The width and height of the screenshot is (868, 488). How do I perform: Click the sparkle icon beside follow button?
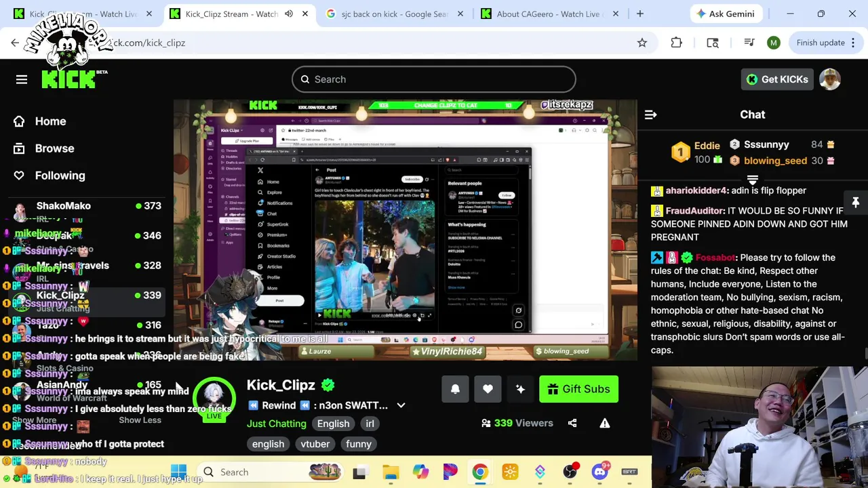click(520, 389)
